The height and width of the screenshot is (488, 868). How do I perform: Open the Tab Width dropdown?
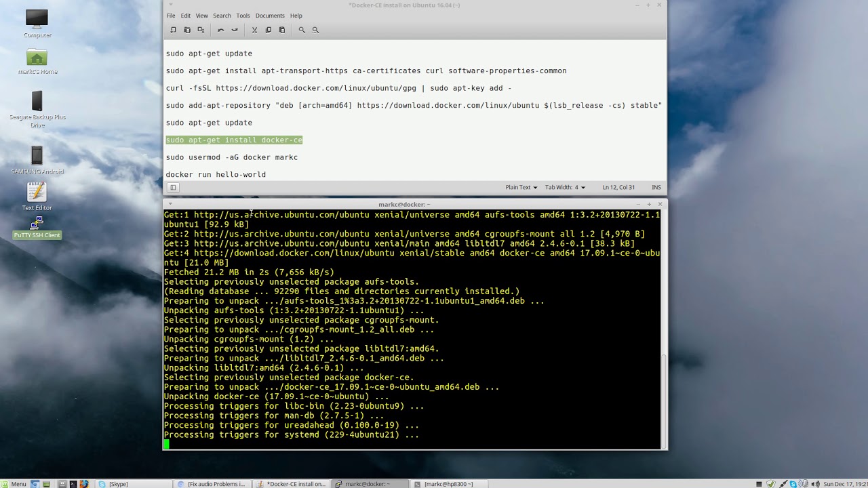pos(566,187)
